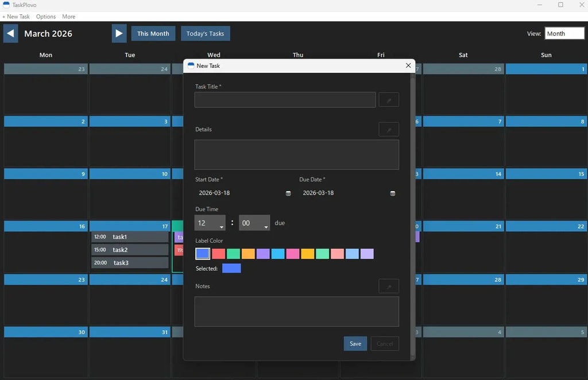Focus the Details text area
This screenshot has height=380, width=588.
tap(297, 155)
